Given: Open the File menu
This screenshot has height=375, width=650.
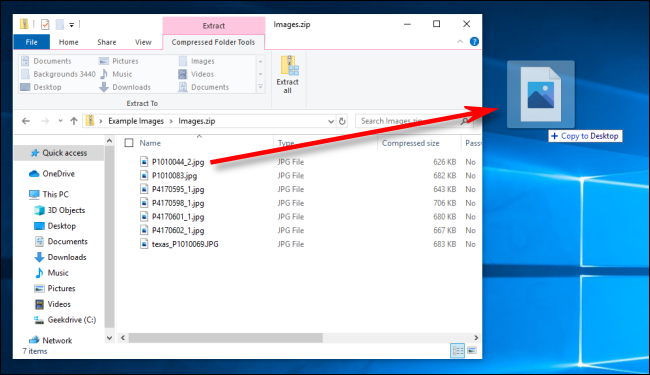Looking at the screenshot, I should click(x=32, y=42).
